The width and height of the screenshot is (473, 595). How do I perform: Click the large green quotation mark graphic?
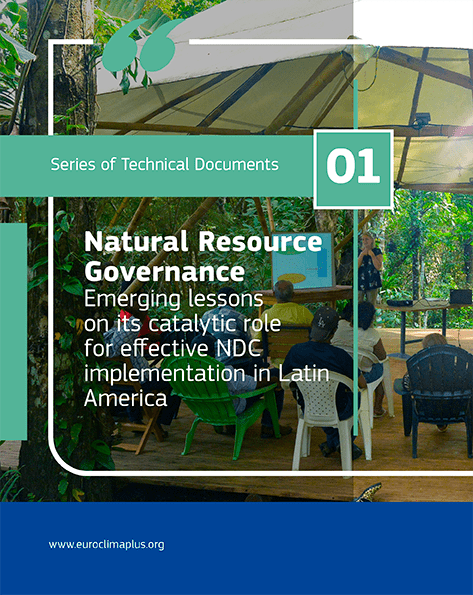click(x=141, y=45)
